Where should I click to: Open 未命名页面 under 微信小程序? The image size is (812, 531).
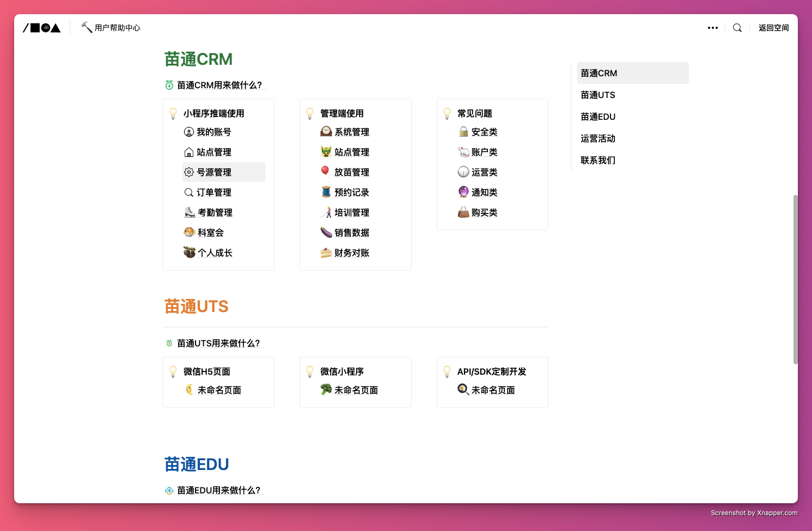(356, 390)
